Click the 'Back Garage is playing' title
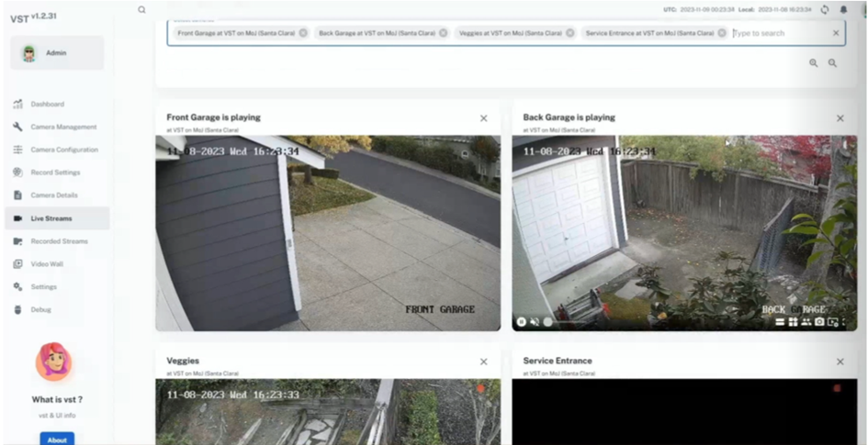This screenshot has width=868, height=445. pyautogui.click(x=569, y=117)
